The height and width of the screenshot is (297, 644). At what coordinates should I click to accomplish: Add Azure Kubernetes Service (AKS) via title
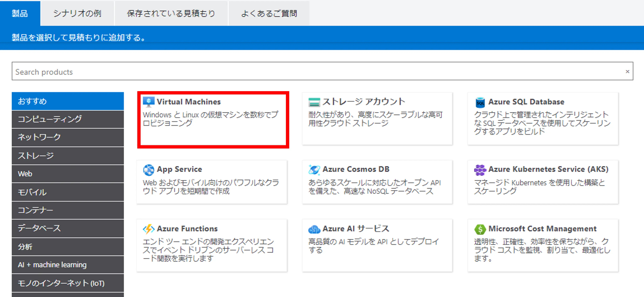pos(548,170)
